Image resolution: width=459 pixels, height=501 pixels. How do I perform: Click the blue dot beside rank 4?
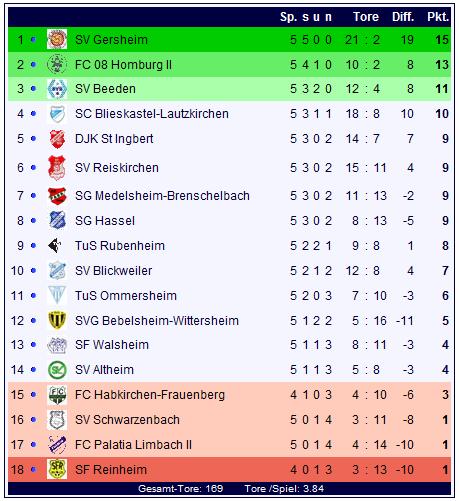33,114
